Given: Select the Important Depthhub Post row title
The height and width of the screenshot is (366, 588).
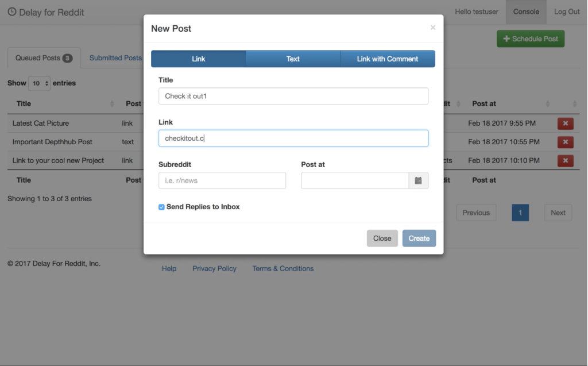Looking at the screenshot, I should click(52, 142).
